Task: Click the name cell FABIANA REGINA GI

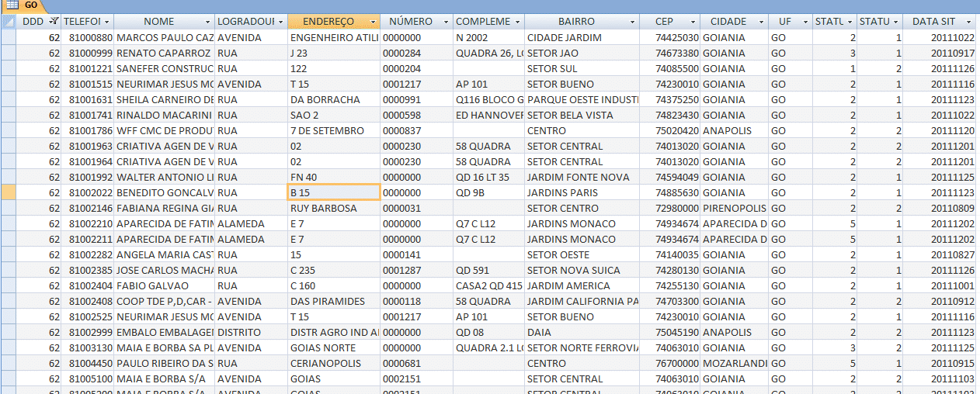Action: pyautogui.click(x=165, y=208)
